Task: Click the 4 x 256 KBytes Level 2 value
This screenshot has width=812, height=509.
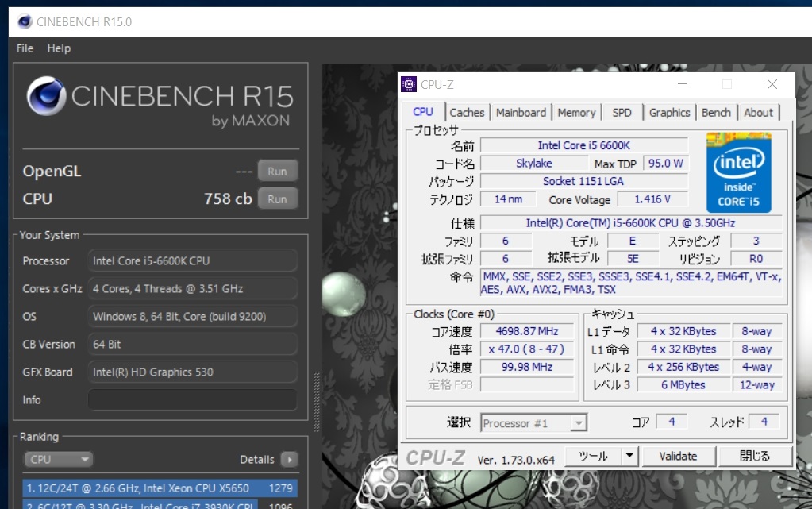Action: (683, 367)
